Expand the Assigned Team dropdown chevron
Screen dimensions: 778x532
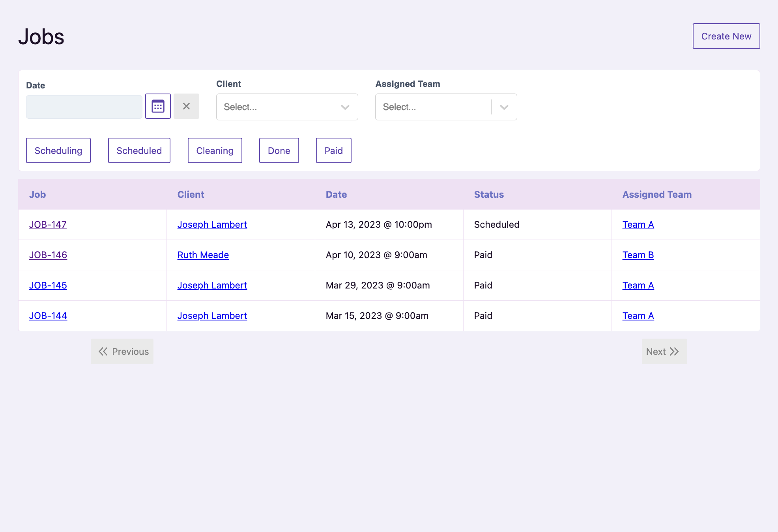[504, 107]
